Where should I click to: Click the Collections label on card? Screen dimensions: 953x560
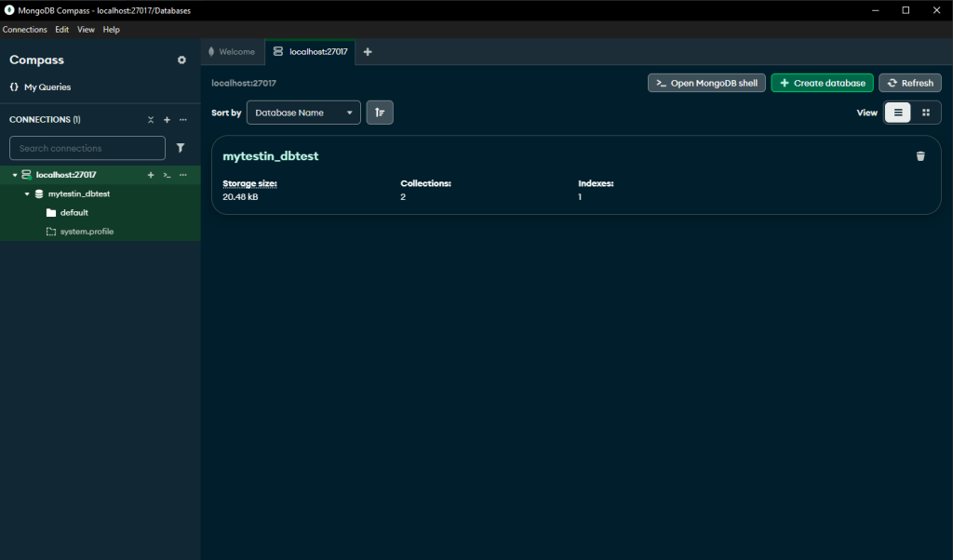425,183
